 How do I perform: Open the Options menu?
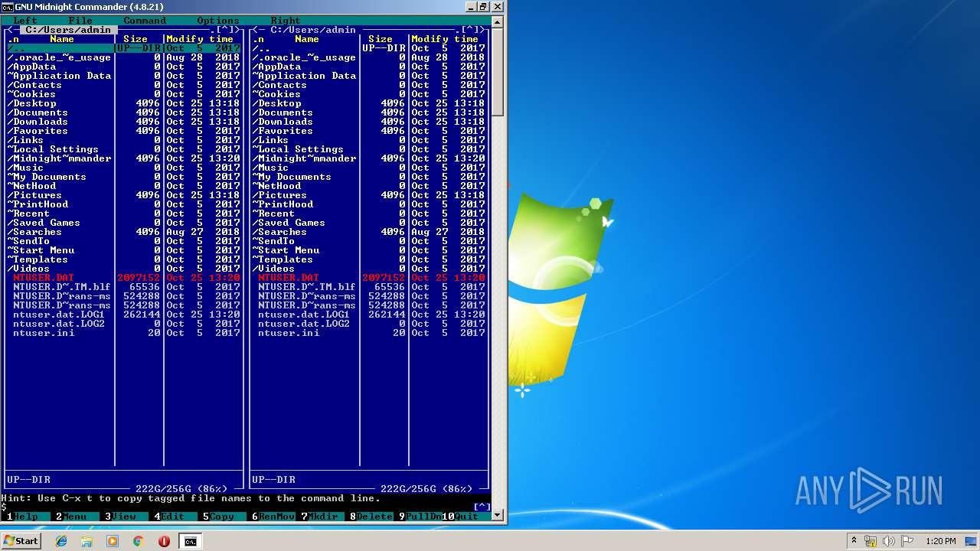218,21
